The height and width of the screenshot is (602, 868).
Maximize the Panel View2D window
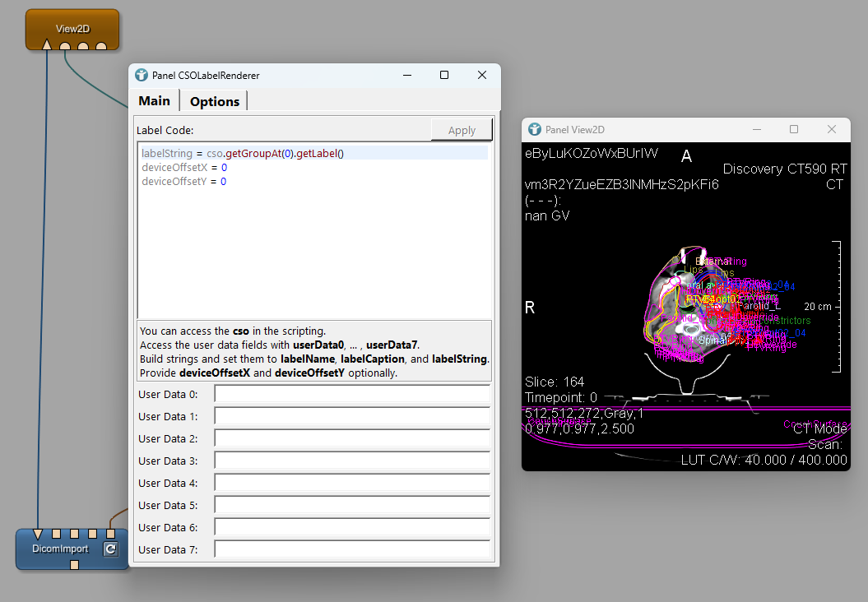coord(794,129)
